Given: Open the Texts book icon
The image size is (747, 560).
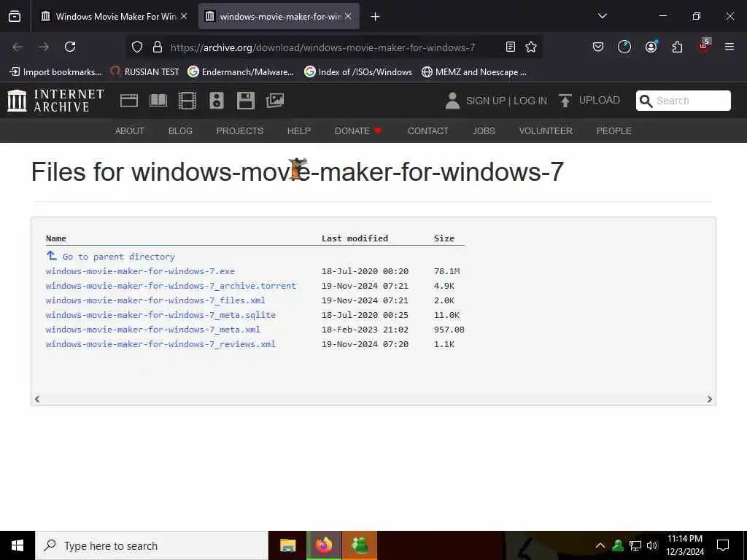Looking at the screenshot, I should (158, 101).
